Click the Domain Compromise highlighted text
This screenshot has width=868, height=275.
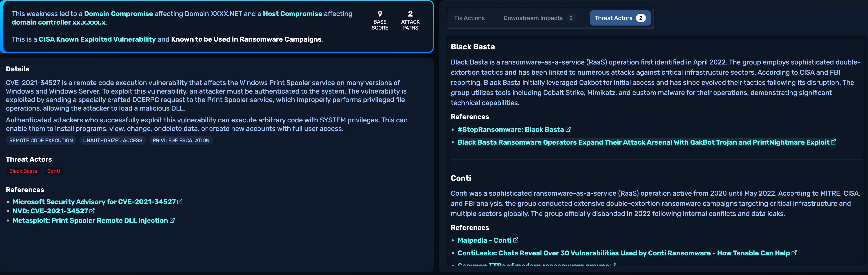[x=118, y=14]
